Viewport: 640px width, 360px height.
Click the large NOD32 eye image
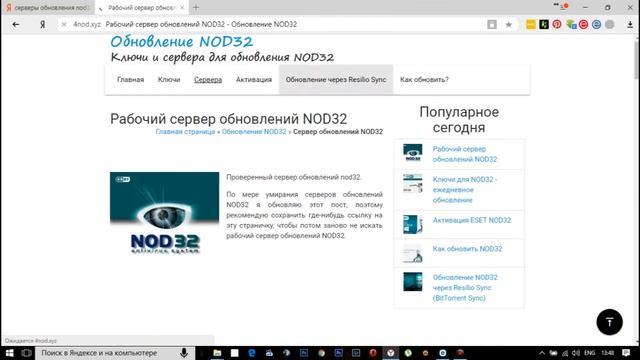coord(164,213)
